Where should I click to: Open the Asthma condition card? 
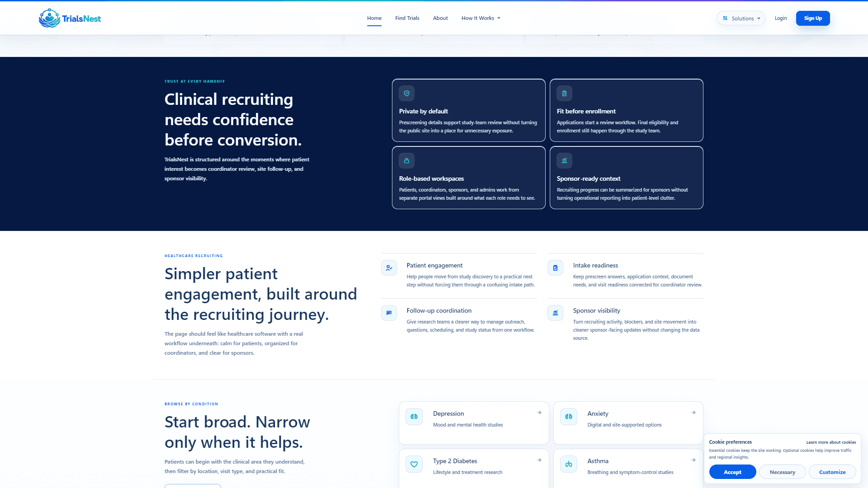[x=628, y=469]
